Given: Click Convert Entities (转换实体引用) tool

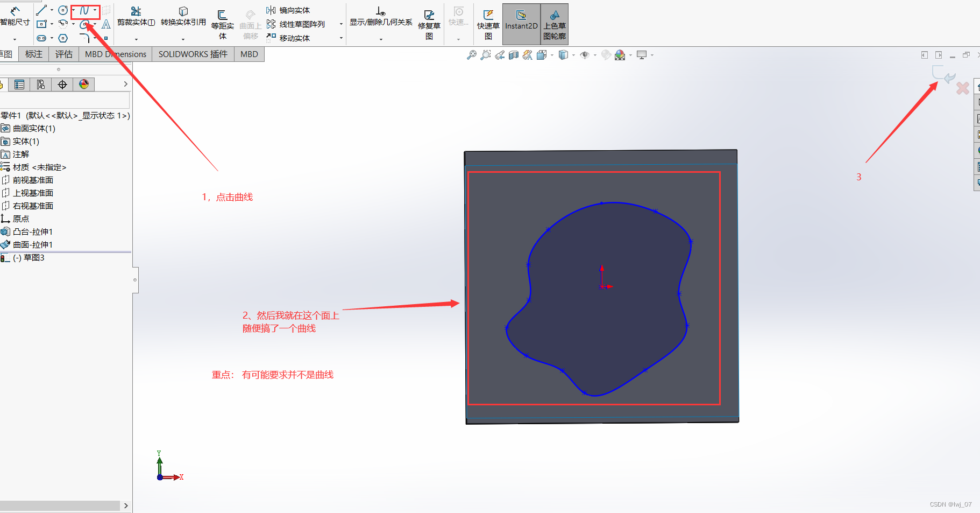Looking at the screenshot, I should (183, 16).
